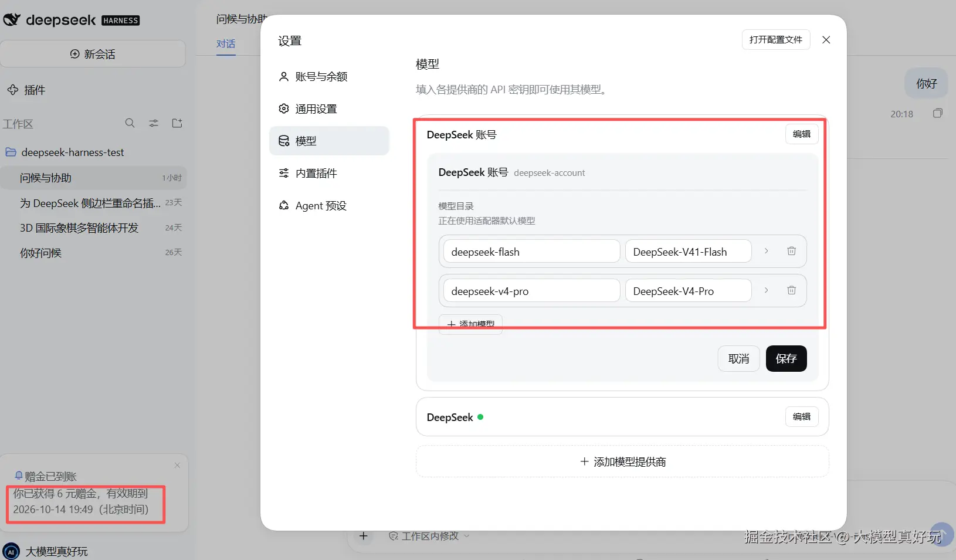The width and height of the screenshot is (956, 560).
Task: Open the 3D 国际象棋多智能体开发 conversation
Action: point(94,228)
